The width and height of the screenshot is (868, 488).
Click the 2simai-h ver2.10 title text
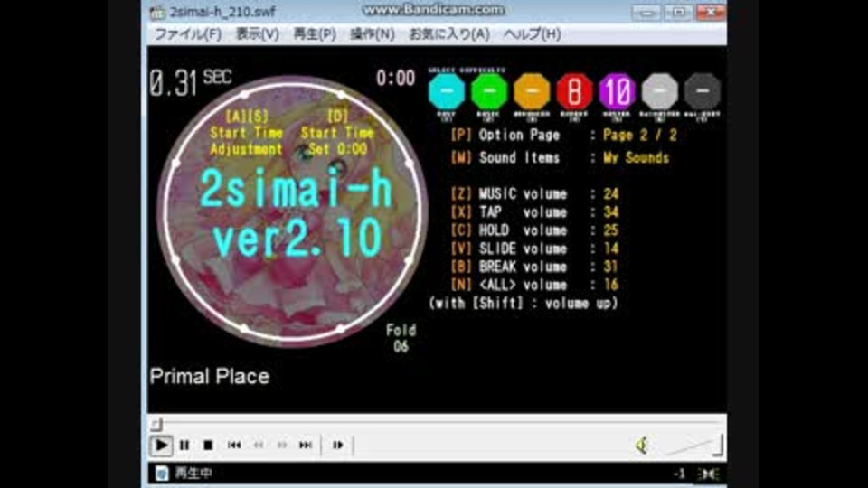[297, 213]
